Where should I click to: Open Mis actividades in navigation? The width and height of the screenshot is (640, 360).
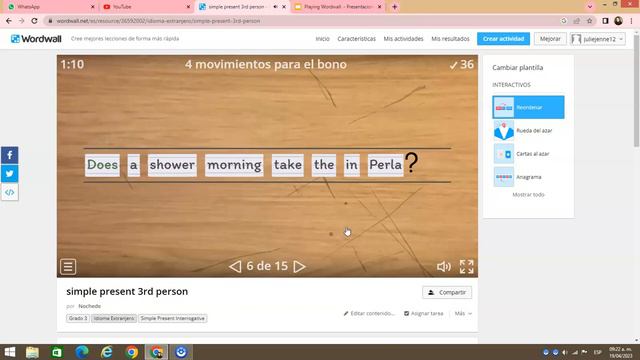pyautogui.click(x=403, y=39)
